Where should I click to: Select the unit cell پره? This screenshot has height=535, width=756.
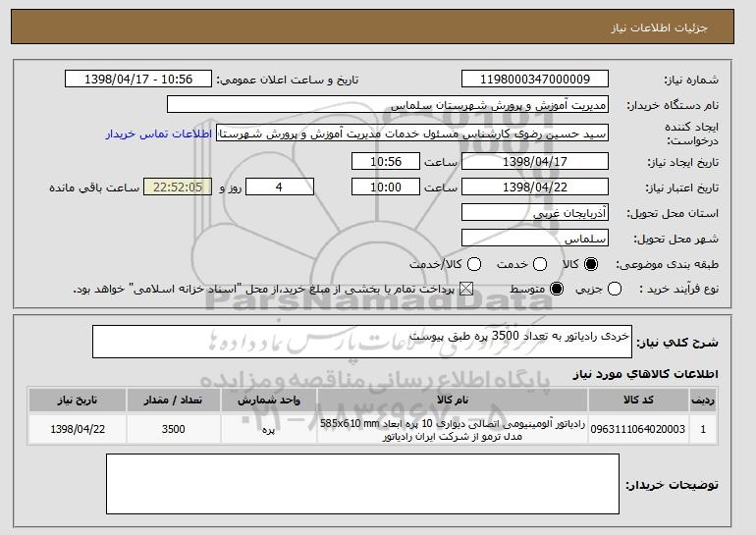269,429
